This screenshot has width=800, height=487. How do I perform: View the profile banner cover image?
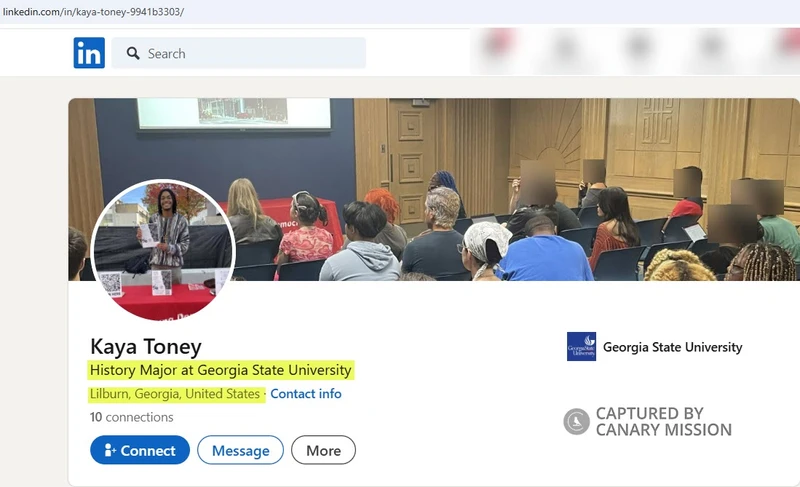[x=434, y=189]
